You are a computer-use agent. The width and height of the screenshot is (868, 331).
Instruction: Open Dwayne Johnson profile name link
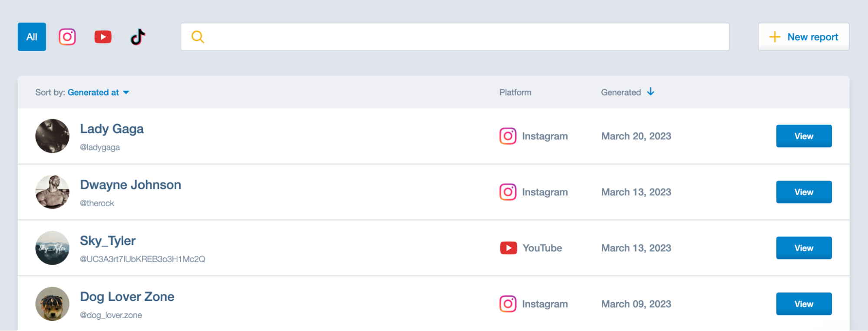(x=131, y=185)
